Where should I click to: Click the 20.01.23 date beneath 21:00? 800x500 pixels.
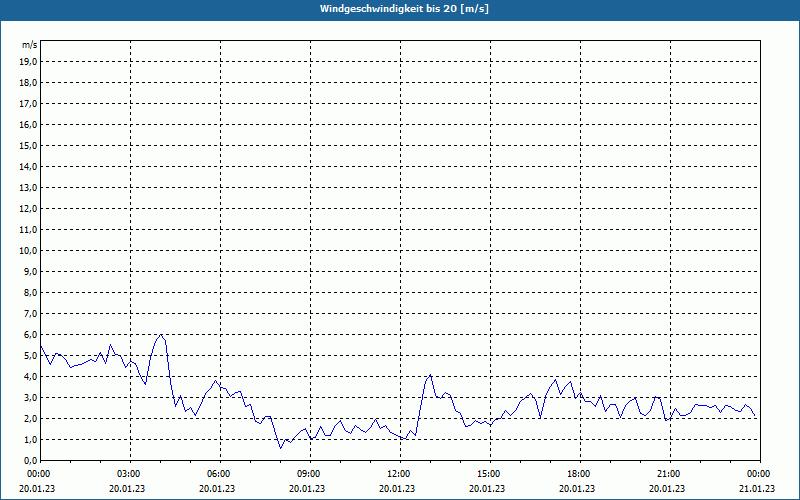tap(667, 489)
